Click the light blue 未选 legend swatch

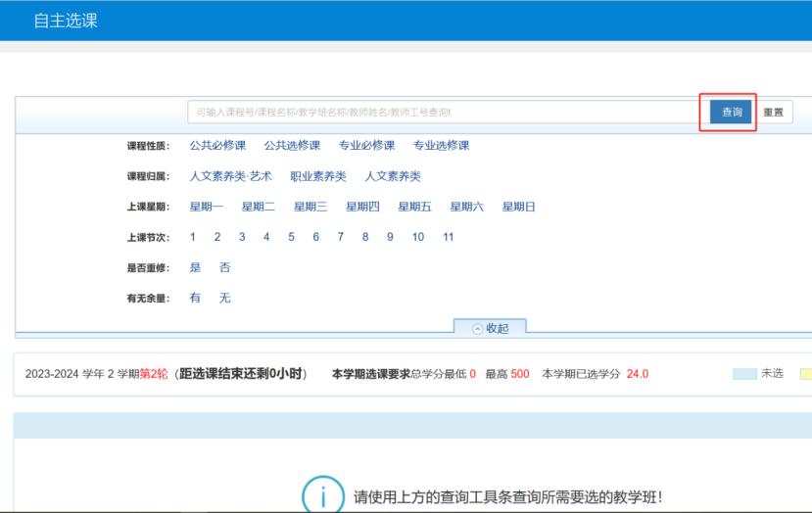[744, 374]
